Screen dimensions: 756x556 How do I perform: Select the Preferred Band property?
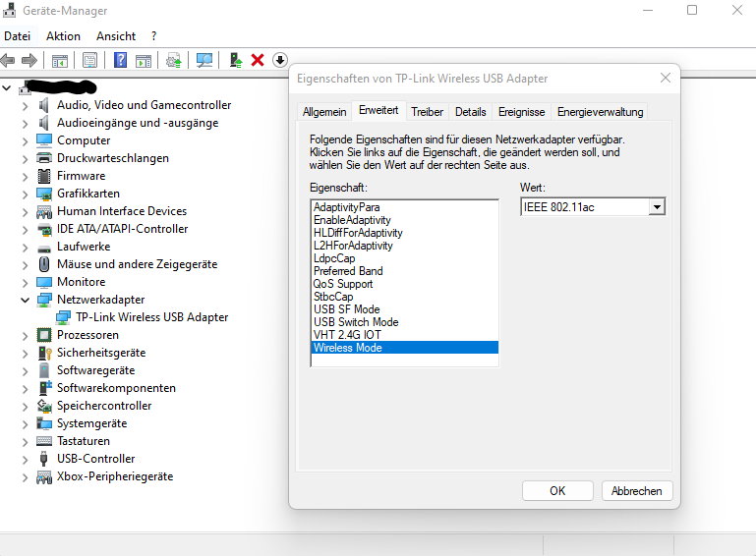point(404,271)
